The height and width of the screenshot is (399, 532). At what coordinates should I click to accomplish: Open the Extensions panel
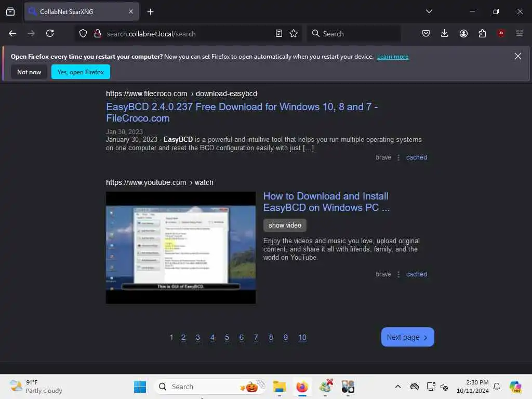click(x=482, y=33)
